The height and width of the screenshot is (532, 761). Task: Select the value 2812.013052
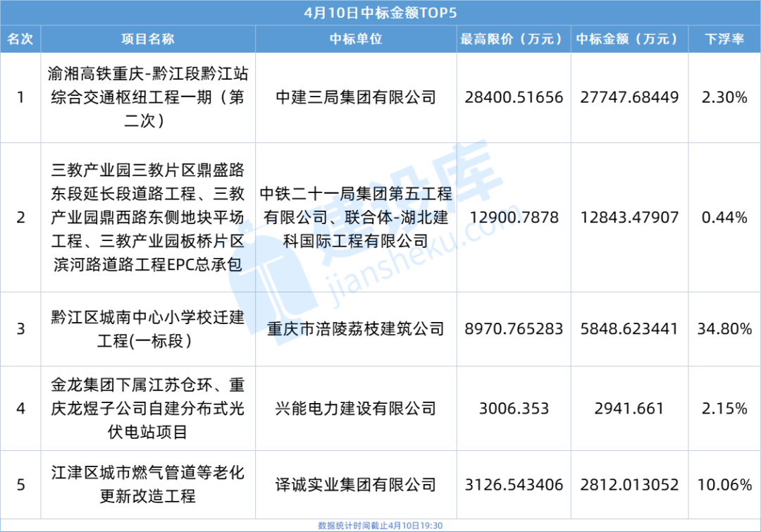click(x=629, y=484)
